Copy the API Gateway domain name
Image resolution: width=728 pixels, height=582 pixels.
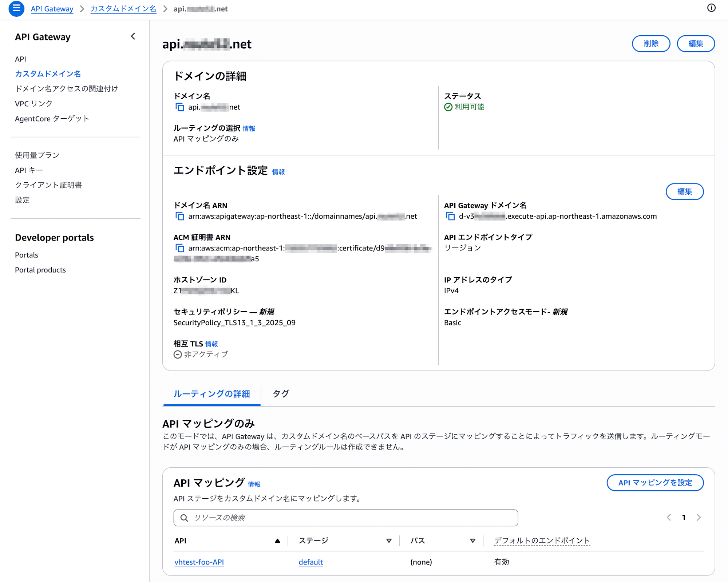[450, 216]
